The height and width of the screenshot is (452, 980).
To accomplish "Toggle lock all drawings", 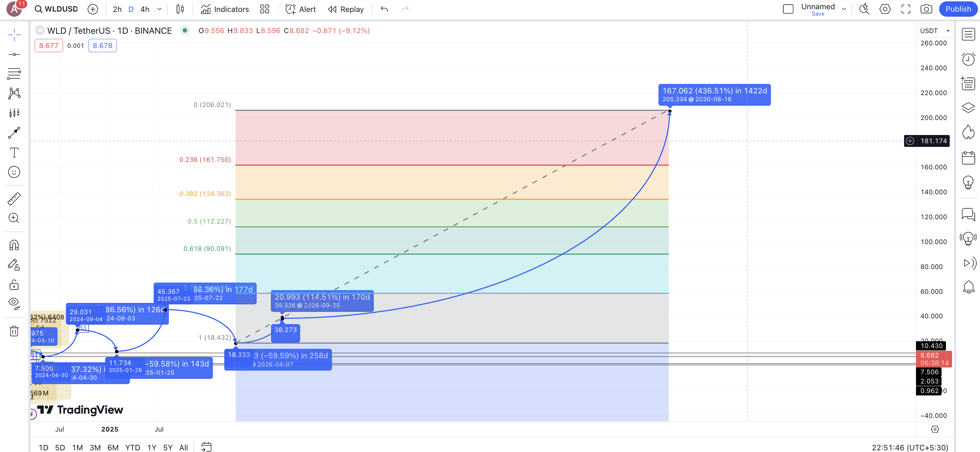I will 14,285.
